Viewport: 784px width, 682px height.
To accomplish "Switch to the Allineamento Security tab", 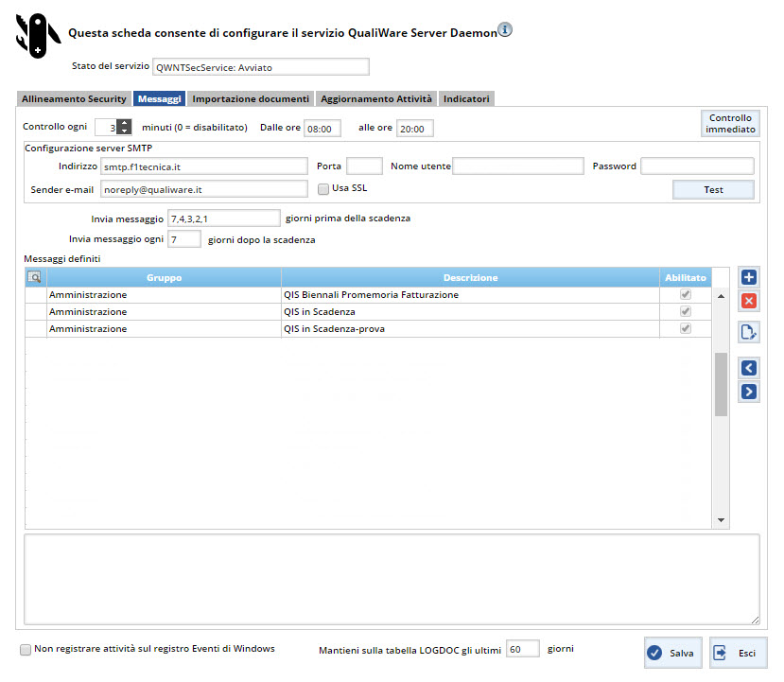I will tap(74, 98).
